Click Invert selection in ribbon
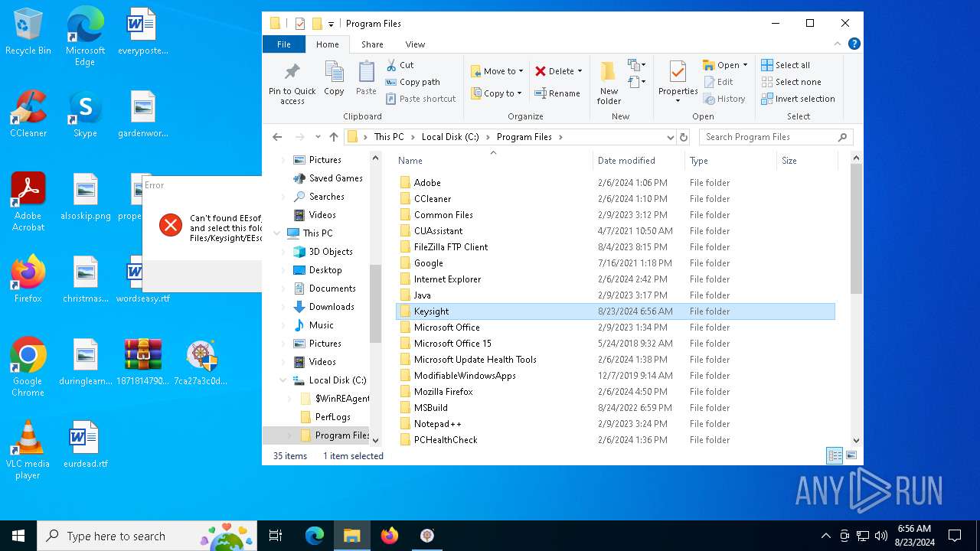 (798, 99)
